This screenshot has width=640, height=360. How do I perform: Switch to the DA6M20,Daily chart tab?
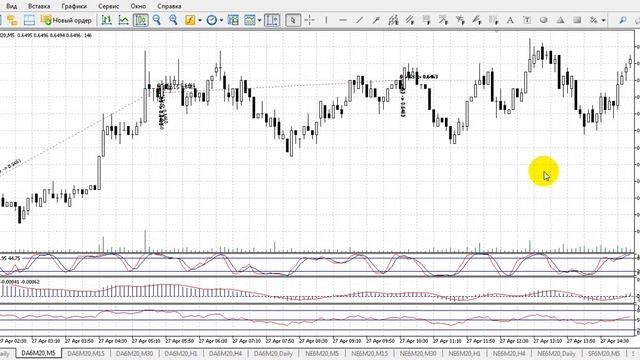(273, 353)
